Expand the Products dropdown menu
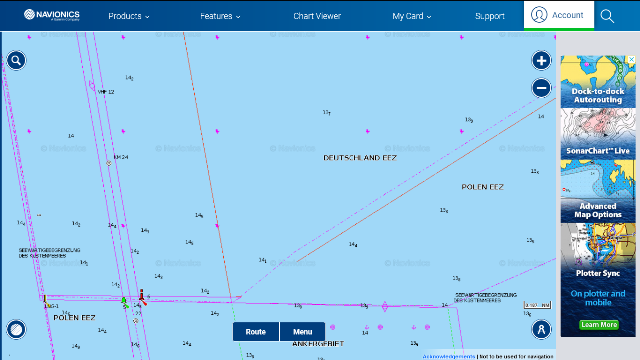Image resolution: width=640 pixels, height=360 pixels. pos(129,16)
